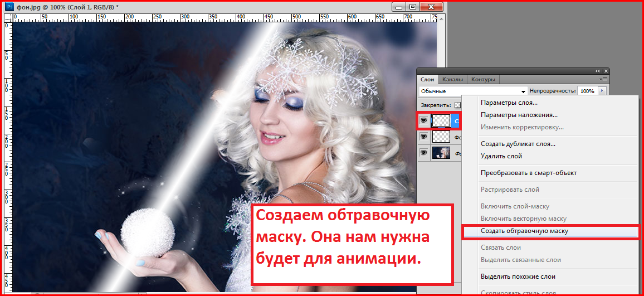
Task: Select Преобразовать в смарт-объект
Action: coord(529,173)
